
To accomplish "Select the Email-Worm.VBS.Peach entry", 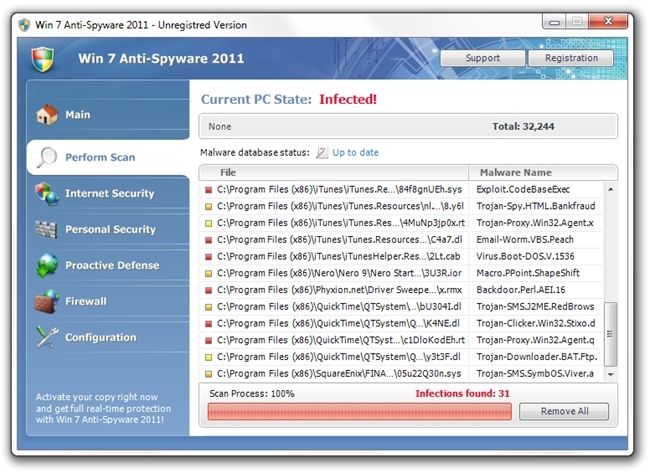I will tap(525, 240).
